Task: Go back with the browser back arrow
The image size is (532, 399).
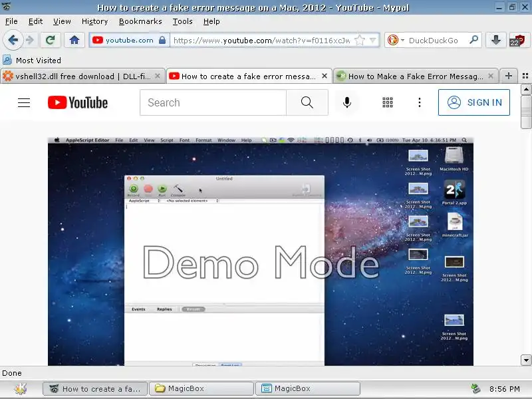Action: [13, 41]
